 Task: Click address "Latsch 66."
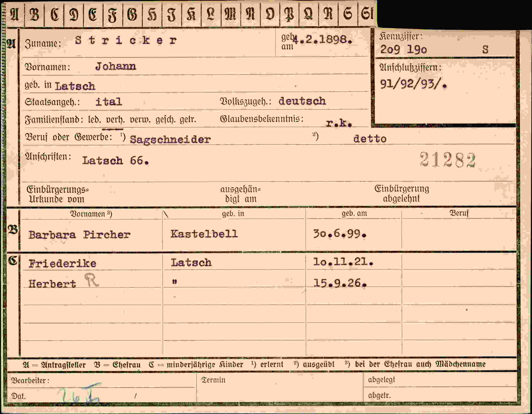(x=115, y=161)
